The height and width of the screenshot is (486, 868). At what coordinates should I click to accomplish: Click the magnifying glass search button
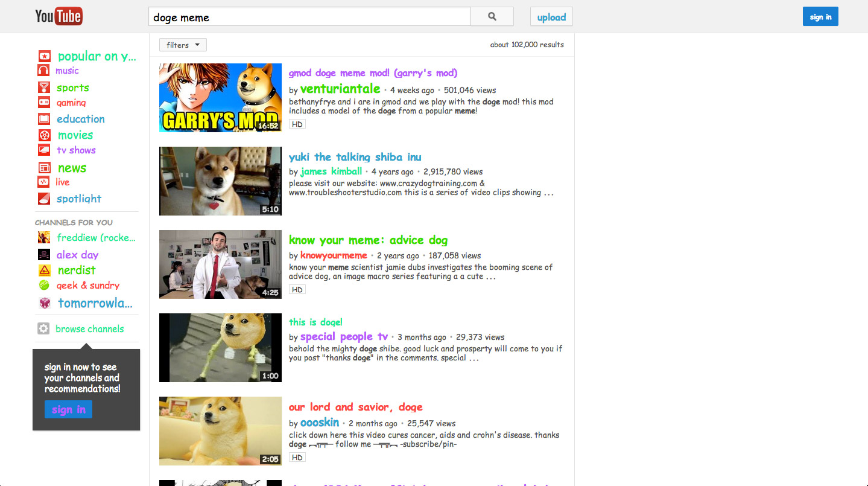pyautogui.click(x=492, y=17)
